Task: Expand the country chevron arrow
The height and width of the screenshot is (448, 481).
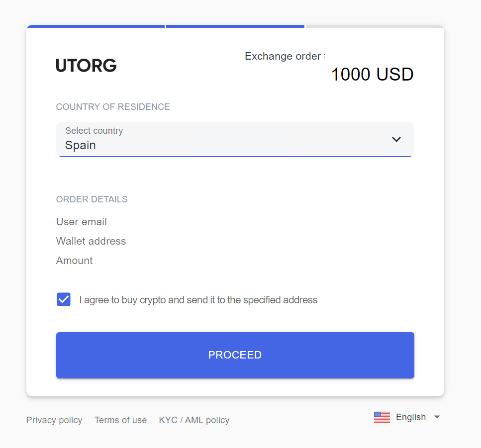Action: pos(396,139)
